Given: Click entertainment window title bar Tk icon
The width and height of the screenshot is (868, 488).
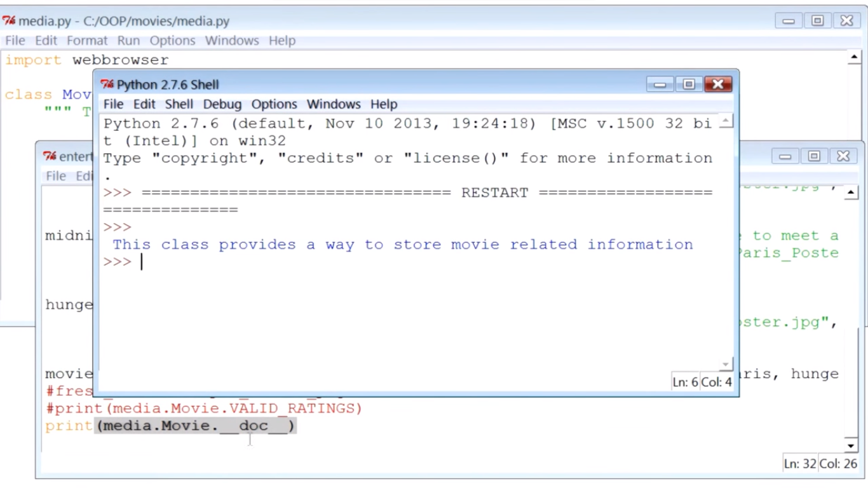Looking at the screenshot, I should 50,156.
